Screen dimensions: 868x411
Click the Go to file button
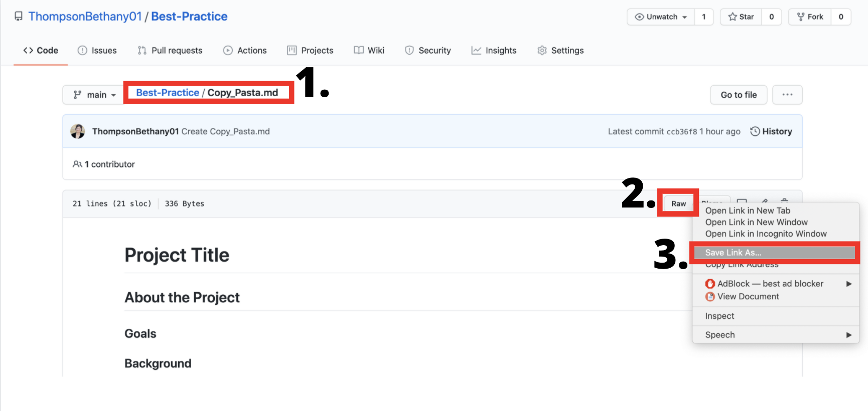point(739,95)
